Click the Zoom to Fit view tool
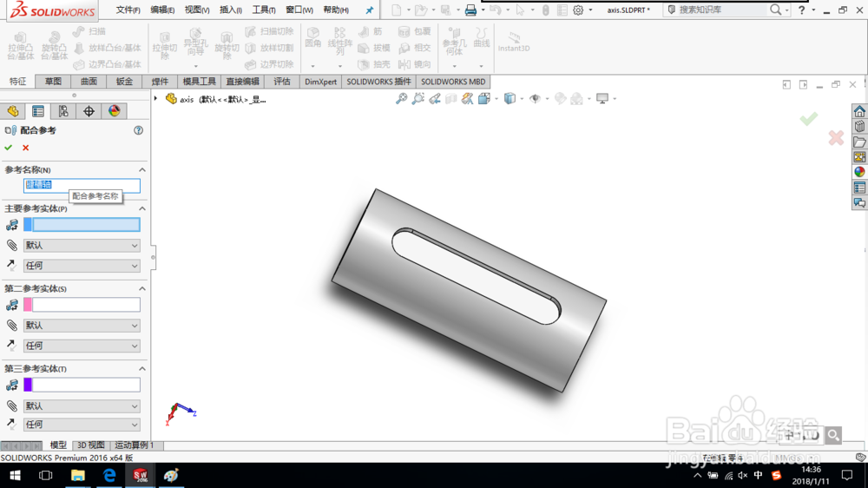 pos(401,99)
